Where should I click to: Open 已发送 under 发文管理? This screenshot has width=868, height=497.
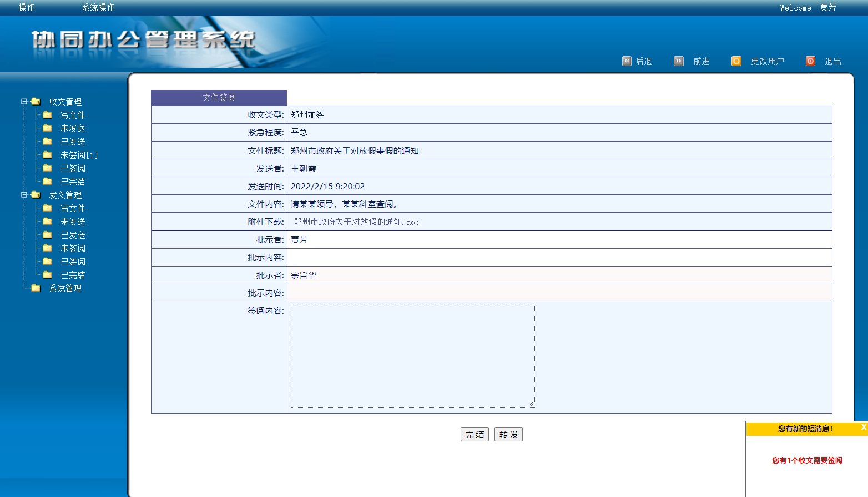[x=73, y=235]
